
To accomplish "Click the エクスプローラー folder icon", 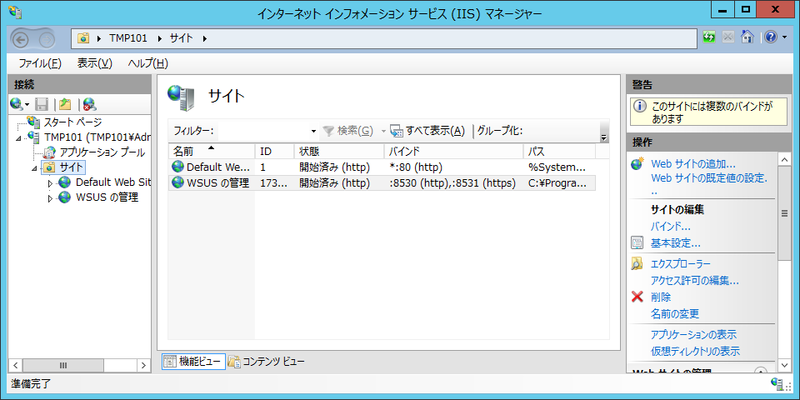I will [637, 263].
